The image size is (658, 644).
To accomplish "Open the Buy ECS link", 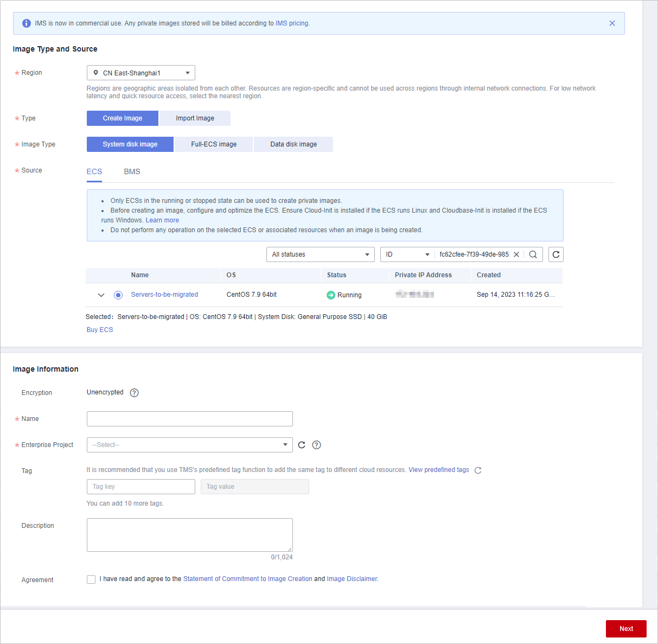I will pos(100,330).
